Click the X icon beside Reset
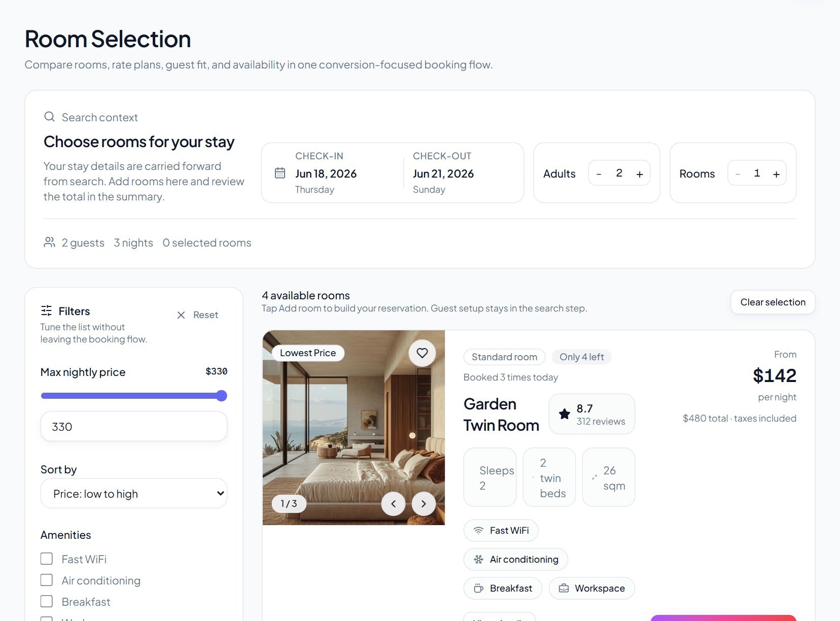 pos(181,315)
